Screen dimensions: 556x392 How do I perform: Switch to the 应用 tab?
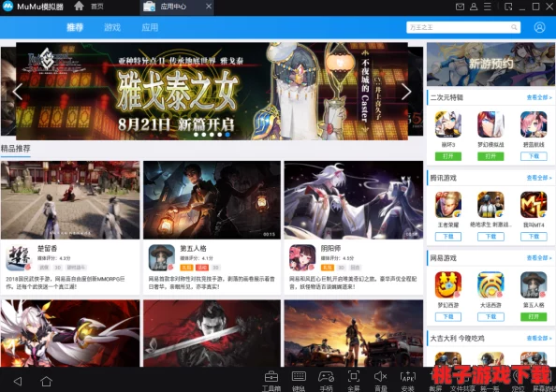click(150, 27)
